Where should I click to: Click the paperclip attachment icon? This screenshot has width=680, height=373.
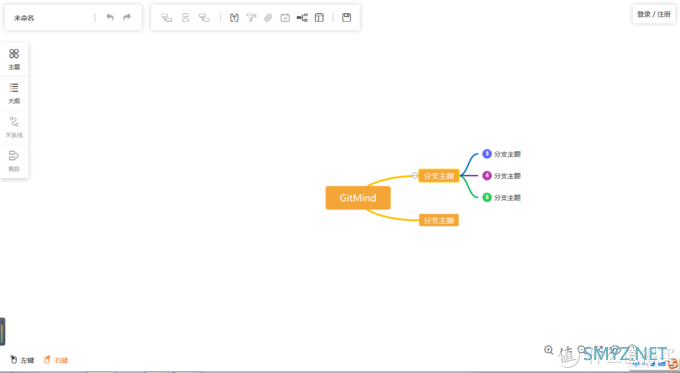(268, 18)
